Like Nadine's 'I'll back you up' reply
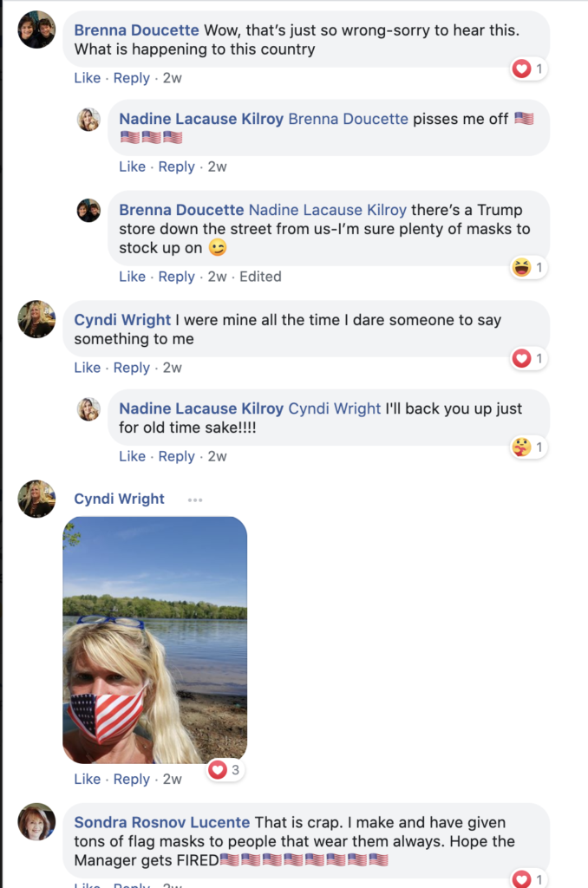 (x=132, y=456)
